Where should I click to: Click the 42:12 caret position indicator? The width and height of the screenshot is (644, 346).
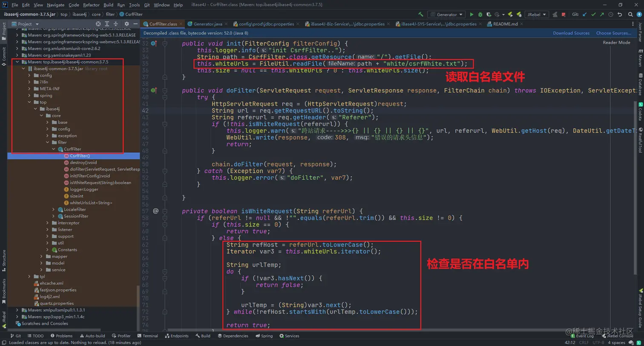[570, 342]
